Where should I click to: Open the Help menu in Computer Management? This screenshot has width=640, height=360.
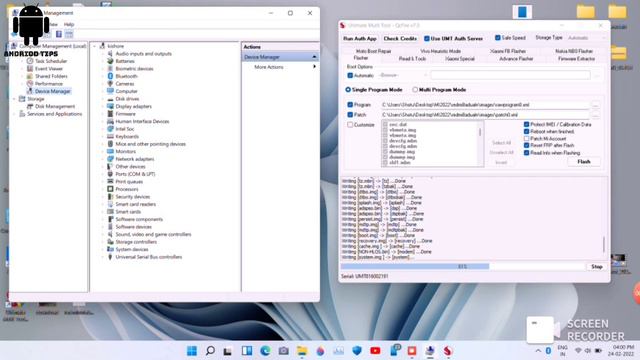(69, 24)
